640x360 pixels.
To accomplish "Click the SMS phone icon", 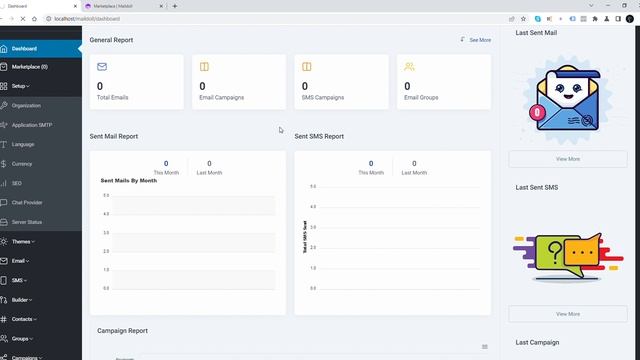I will (4, 280).
